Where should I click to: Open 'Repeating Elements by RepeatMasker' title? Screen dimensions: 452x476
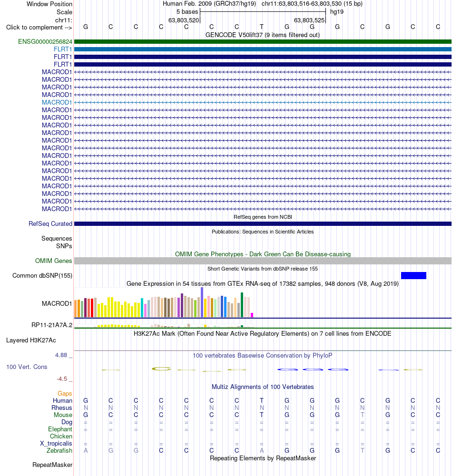263,458
